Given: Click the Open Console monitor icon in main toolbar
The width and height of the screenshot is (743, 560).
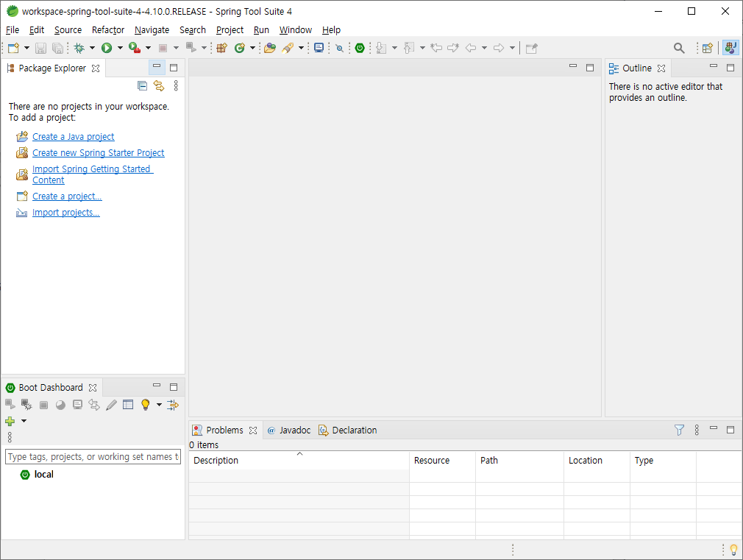Looking at the screenshot, I should 319,47.
